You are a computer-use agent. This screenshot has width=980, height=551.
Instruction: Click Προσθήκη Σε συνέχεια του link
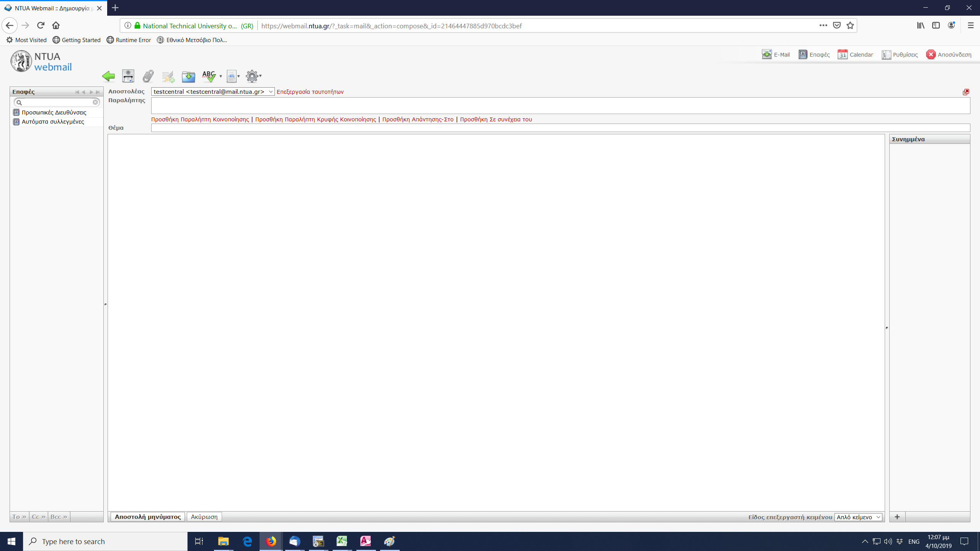point(496,119)
